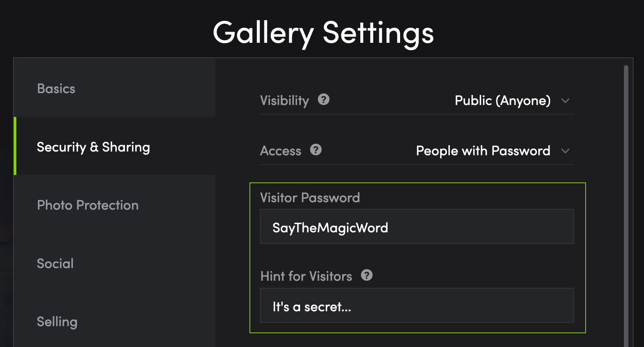Open the Social settings tab
This screenshot has height=347, width=644.
point(115,263)
